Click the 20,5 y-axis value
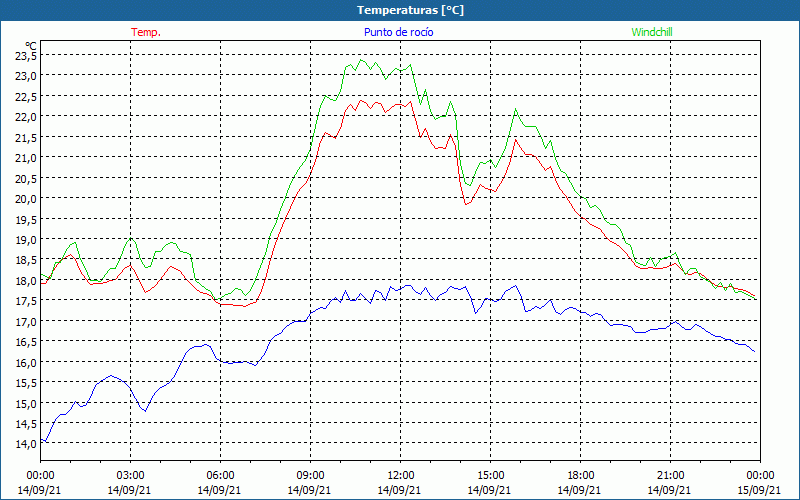 point(26,178)
